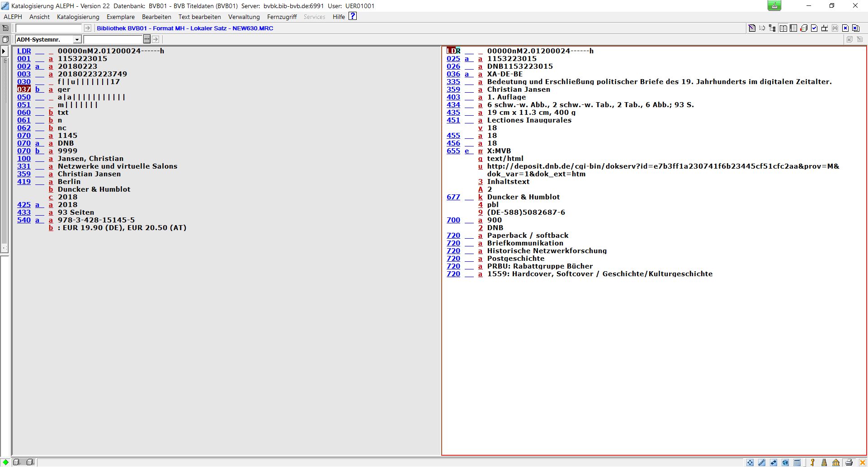Screen dimensions: 868x467
Task: Click the full-screen list view icon
Action: [793, 28]
